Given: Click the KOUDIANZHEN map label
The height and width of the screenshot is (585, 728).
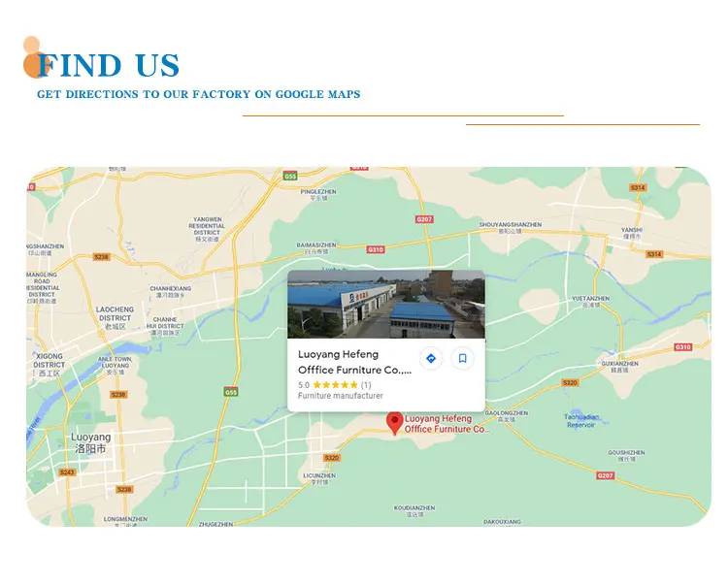Looking at the screenshot, I should (x=414, y=510).
